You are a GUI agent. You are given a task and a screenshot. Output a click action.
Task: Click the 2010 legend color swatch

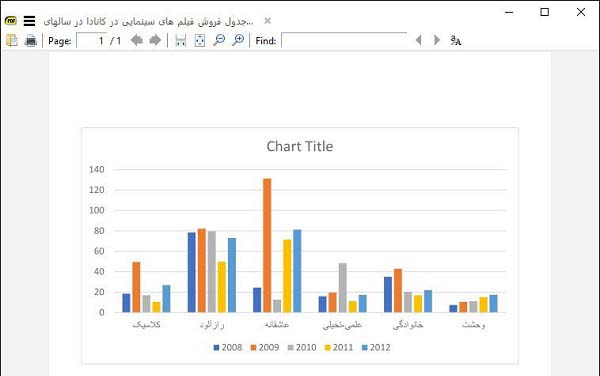tap(290, 348)
